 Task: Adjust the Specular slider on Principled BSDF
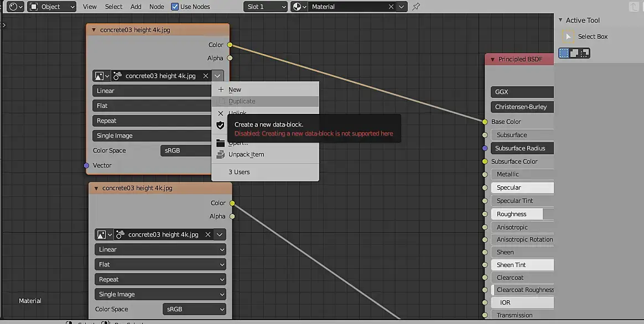tap(522, 187)
